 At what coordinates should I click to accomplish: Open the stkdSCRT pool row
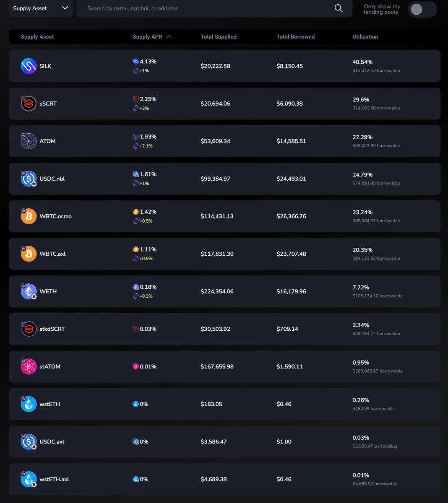pos(224,329)
